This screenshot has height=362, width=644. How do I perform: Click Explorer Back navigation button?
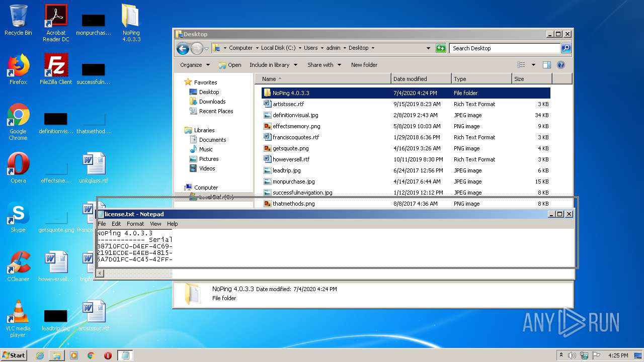183,48
